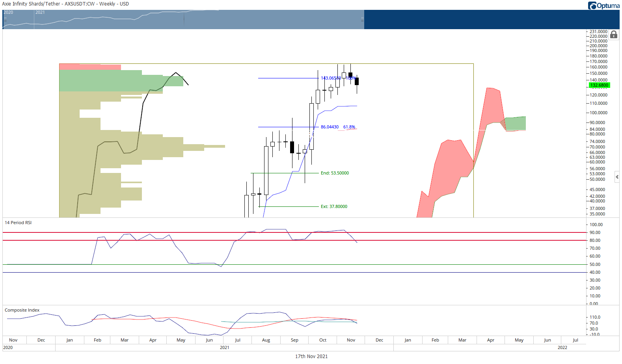The width and height of the screenshot is (622, 364).
Task: Click the 17th Nov 2021 date label
Action: coord(311,356)
